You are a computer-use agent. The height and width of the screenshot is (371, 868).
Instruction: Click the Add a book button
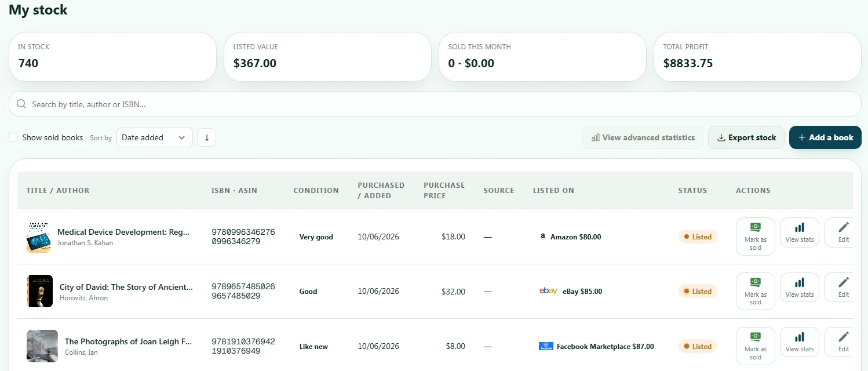(825, 137)
